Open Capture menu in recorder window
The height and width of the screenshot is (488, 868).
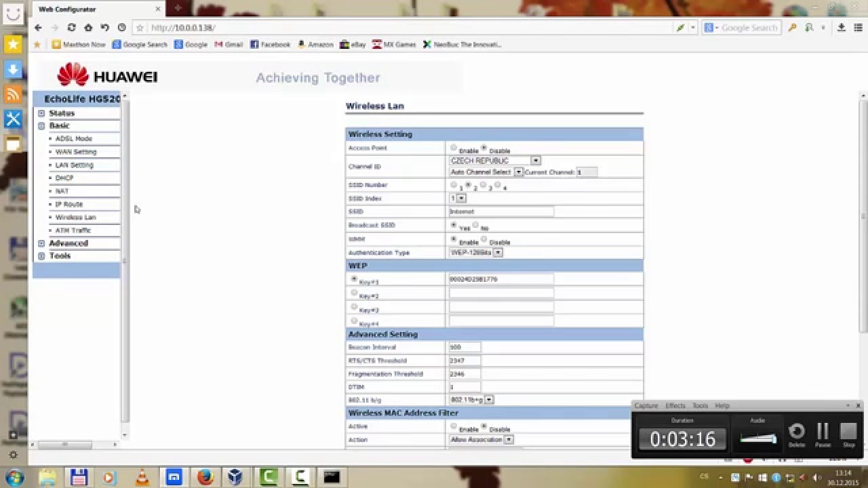pyautogui.click(x=646, y=405)
